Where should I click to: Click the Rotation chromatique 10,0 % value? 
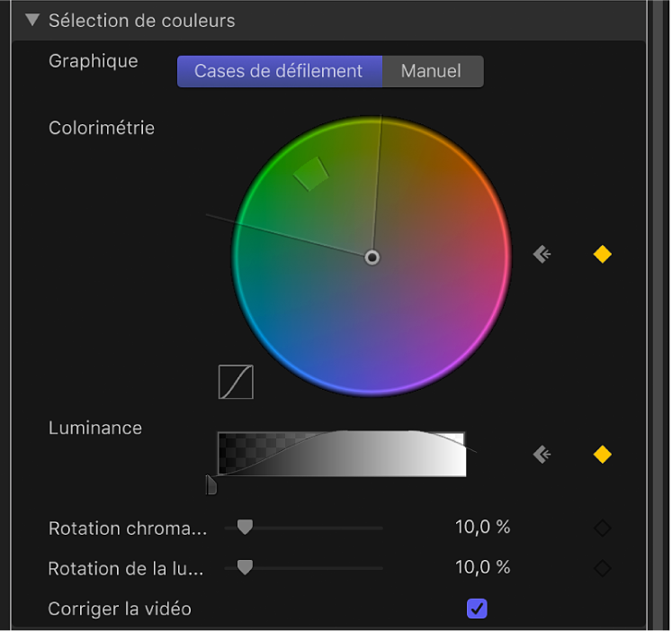click(482, 528)
